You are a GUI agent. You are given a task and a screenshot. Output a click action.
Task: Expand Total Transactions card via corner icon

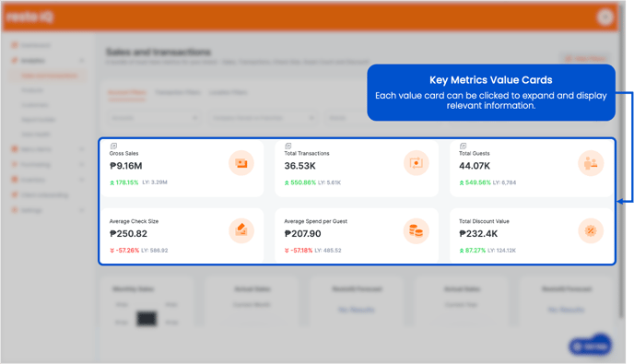(288, 146)
